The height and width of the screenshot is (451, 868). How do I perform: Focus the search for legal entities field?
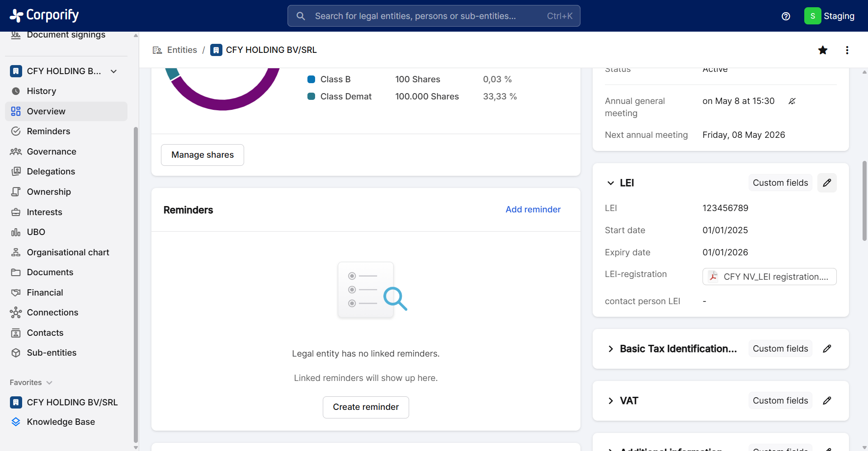pos(434,16)
